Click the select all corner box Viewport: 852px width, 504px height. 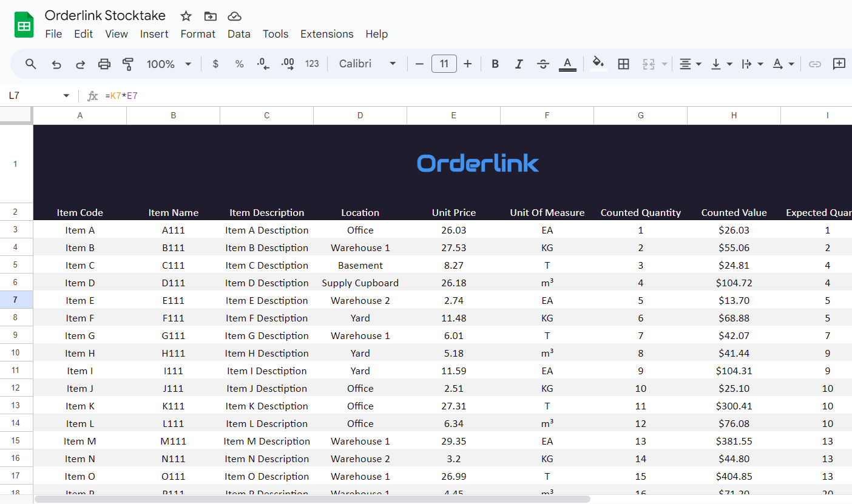(x=16, y=115)
